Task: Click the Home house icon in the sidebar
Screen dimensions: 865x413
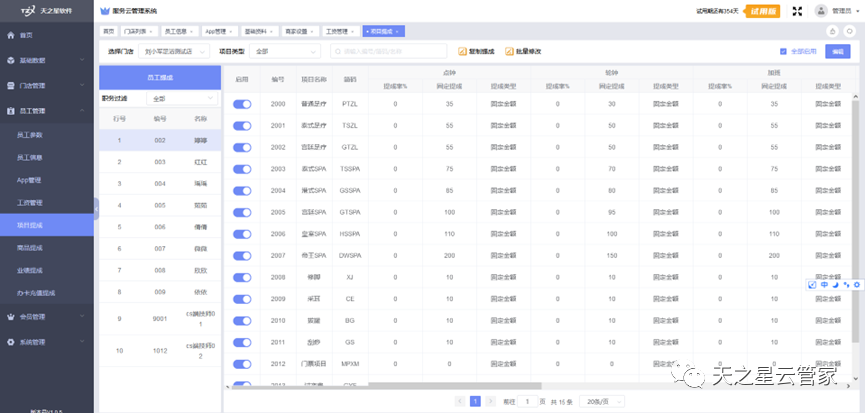Action: point(9,35)
